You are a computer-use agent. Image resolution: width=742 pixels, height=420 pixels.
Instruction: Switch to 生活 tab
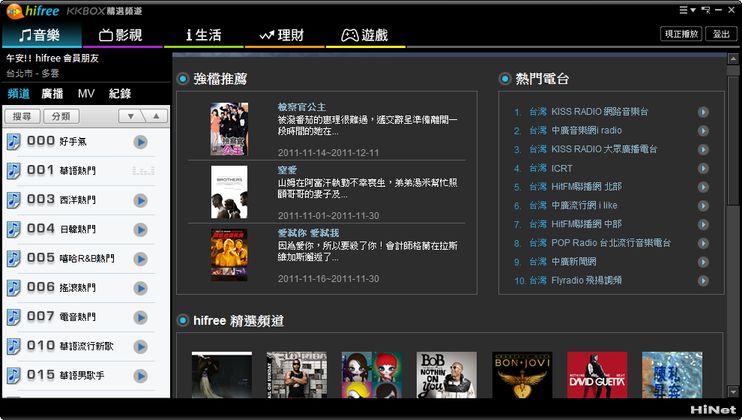pos(203,35)
